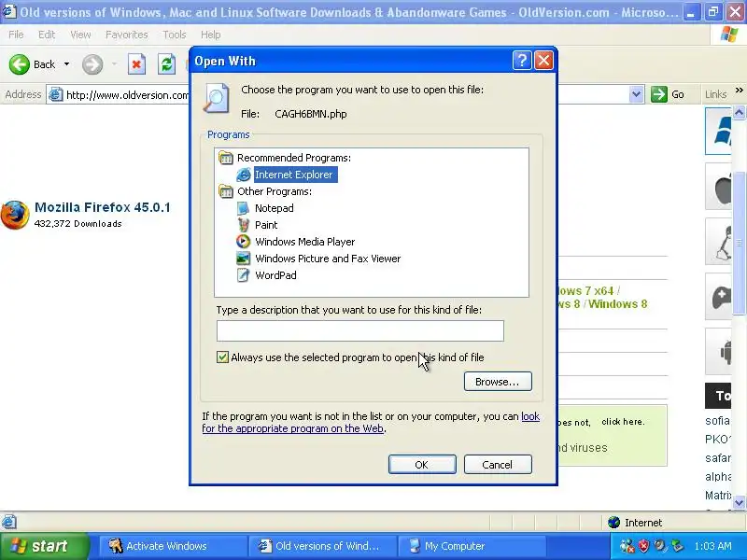Select Windows Media Player entry
Image resolution: width=747 pixels, height=560 pixels.
pyautogui.click(x=305, y=242)
